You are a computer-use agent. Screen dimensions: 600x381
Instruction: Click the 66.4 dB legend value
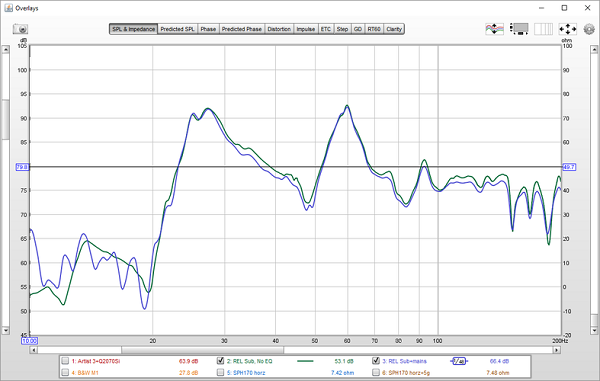(499, 361)
